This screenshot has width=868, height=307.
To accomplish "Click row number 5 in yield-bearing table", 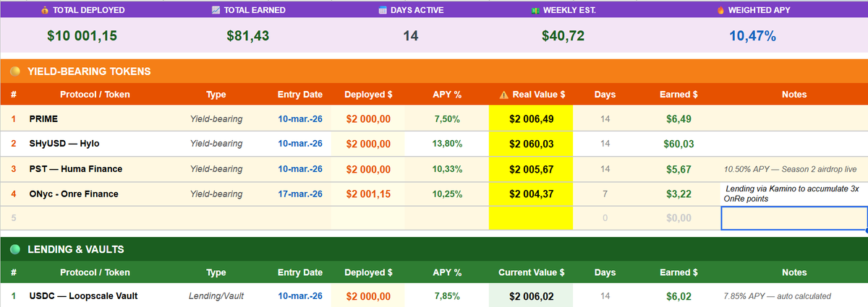I will pos(13,218).
